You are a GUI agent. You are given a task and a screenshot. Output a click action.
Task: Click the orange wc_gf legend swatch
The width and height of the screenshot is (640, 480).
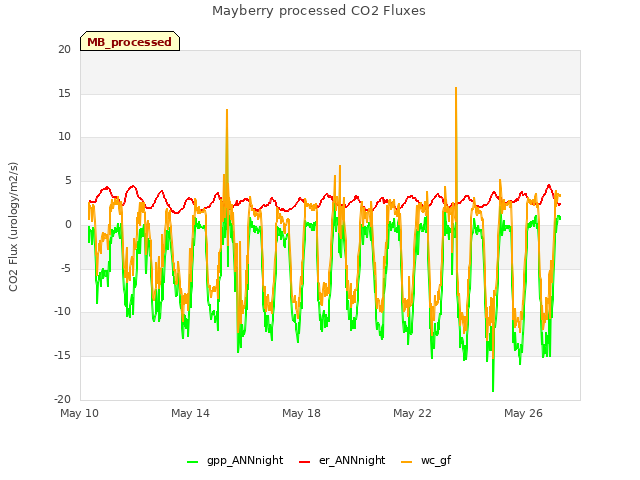point(407,462)
